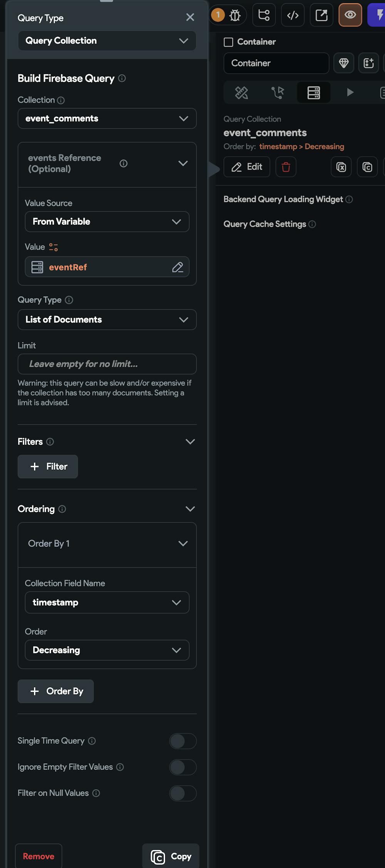Open the event_comments collection dropdown
This screenshot has height=868, width=385.
click(107, 119)
